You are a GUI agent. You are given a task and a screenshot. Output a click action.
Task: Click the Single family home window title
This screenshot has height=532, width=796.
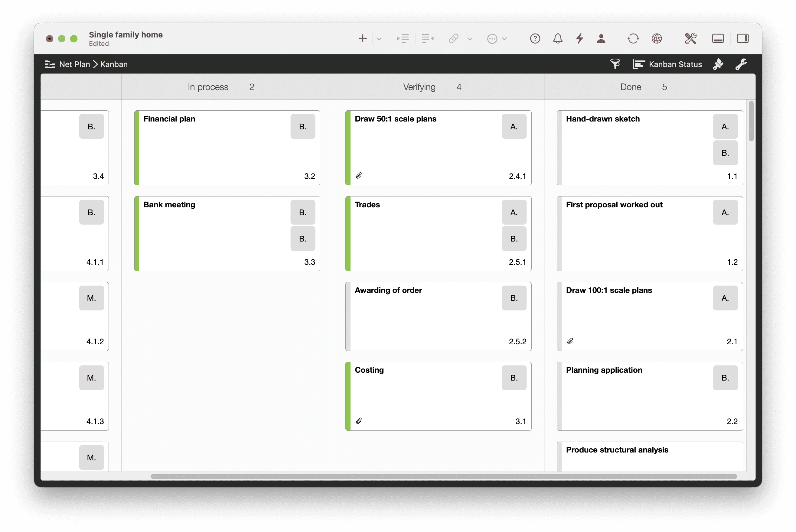click(126, 34)
